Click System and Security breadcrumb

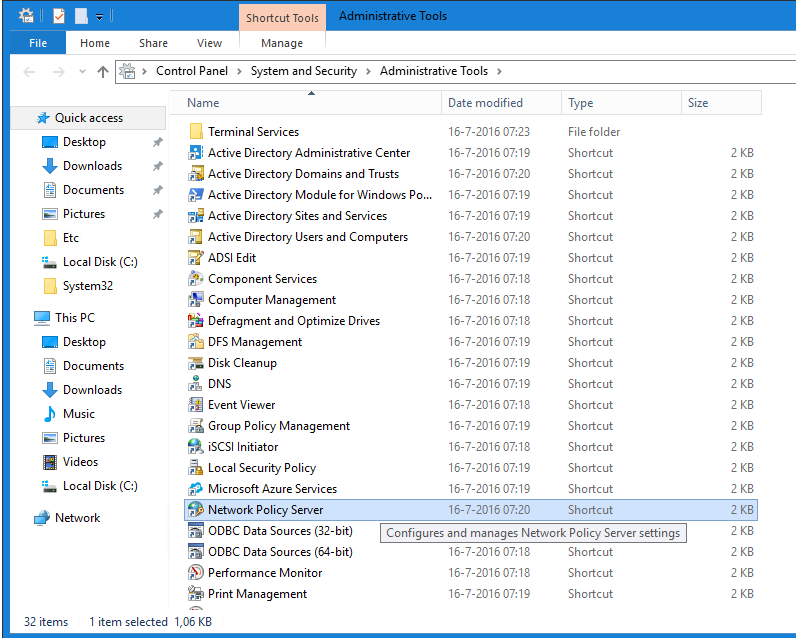click(304, 71)
